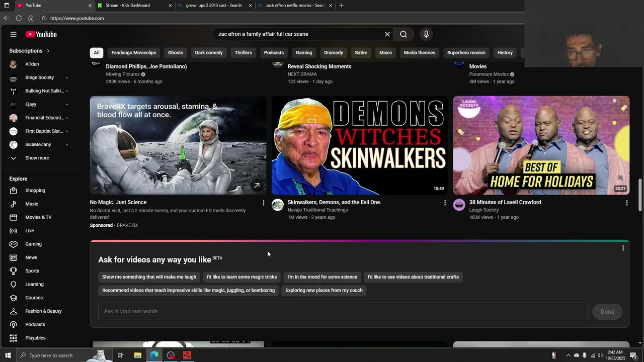Click the YouTube logo home link
The width and height of the screenshot is (644, 362).
click(x=41, y=34)
